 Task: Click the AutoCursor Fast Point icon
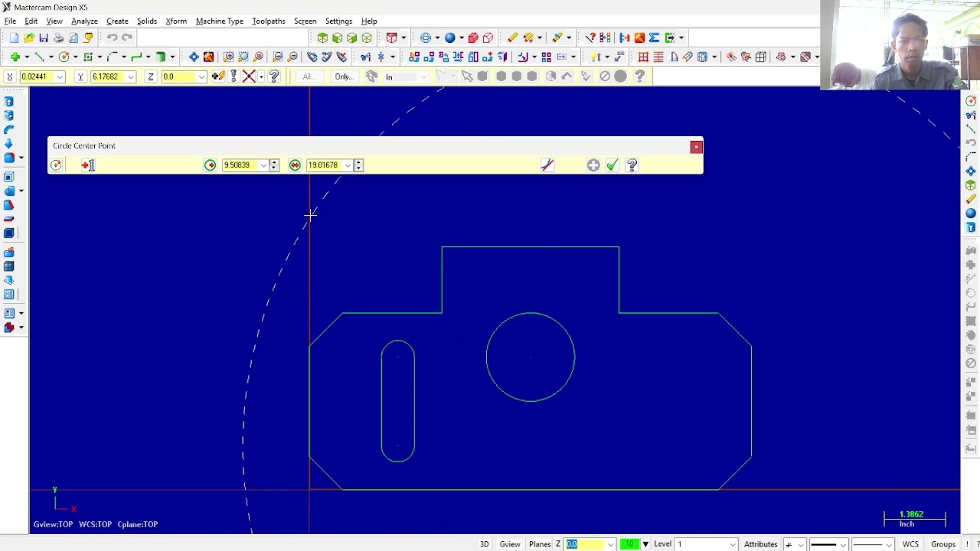coord(218,77)
